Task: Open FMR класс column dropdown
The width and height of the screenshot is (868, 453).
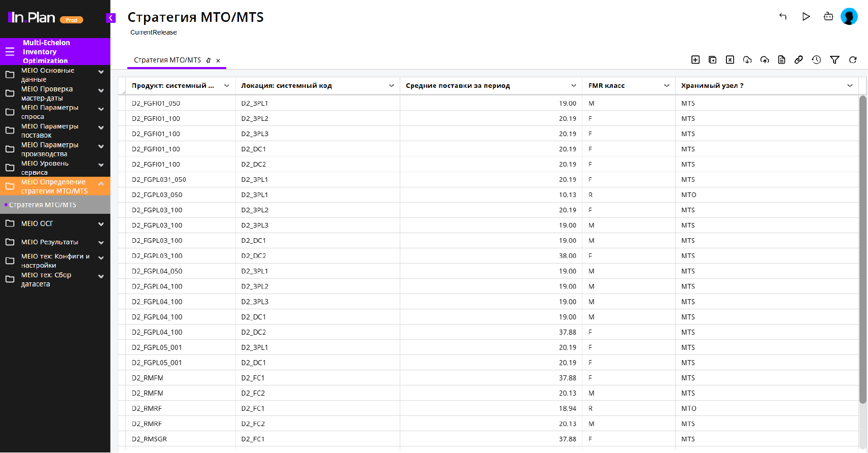Action: coord(667,86)
